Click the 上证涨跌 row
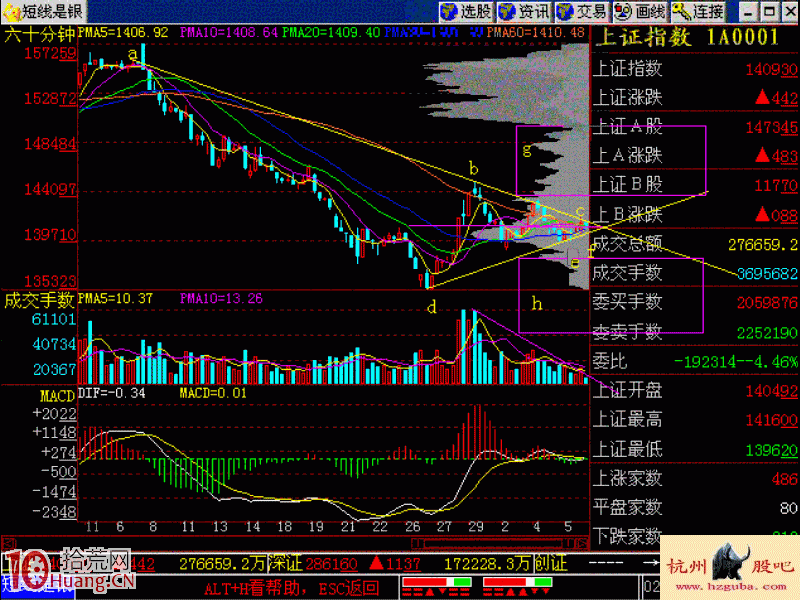This screenshot has height=600, width=800. (x=695, y=97)
